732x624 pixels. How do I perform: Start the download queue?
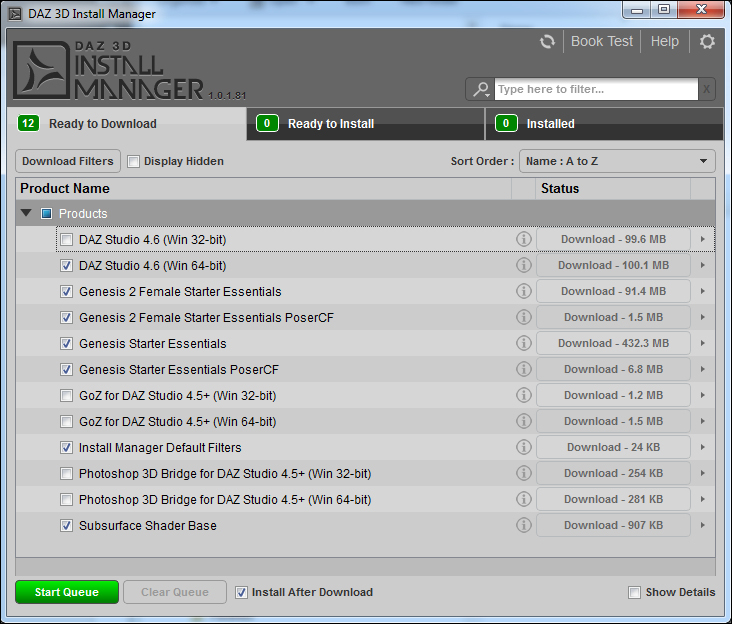pos(67,592)
